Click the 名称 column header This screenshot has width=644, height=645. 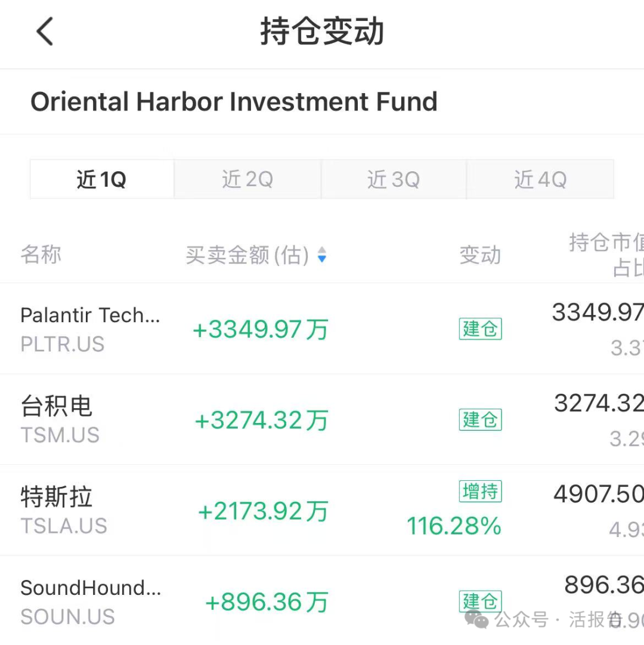[41, 254]
